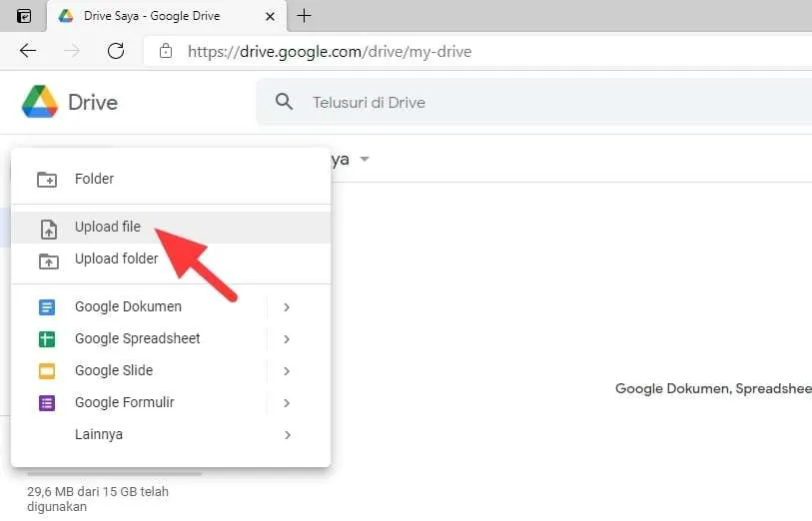
Task: Click the Upload file document icon
Action: [x=49, y=229]
